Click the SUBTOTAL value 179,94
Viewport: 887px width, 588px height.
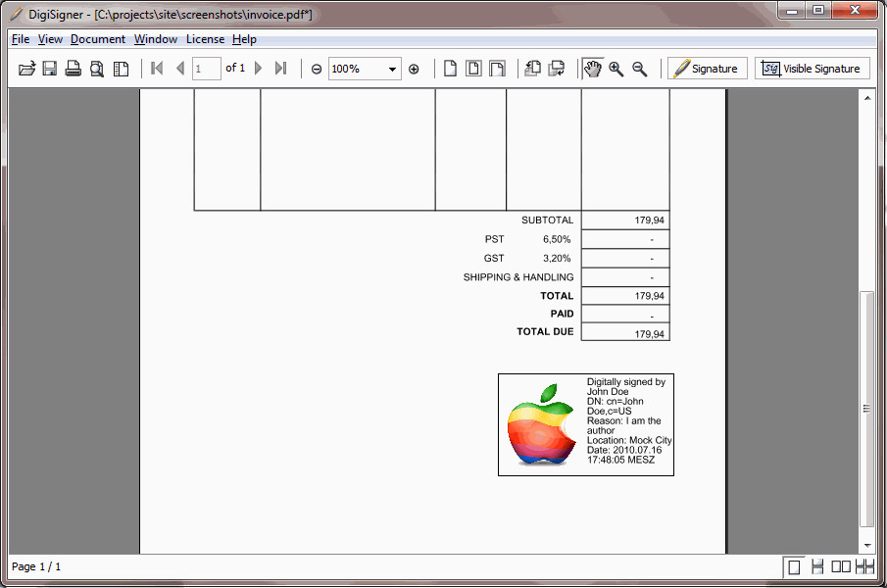(649, 220)
